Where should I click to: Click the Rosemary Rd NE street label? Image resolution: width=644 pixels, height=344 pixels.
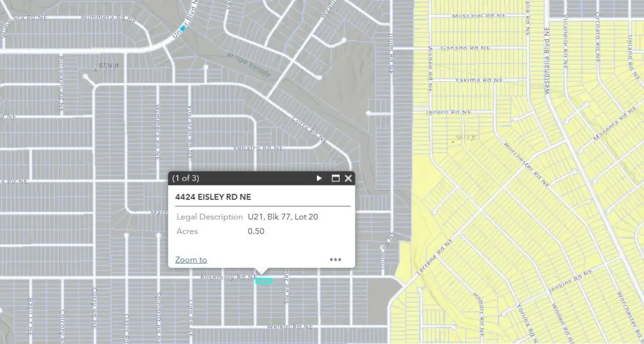228,277
